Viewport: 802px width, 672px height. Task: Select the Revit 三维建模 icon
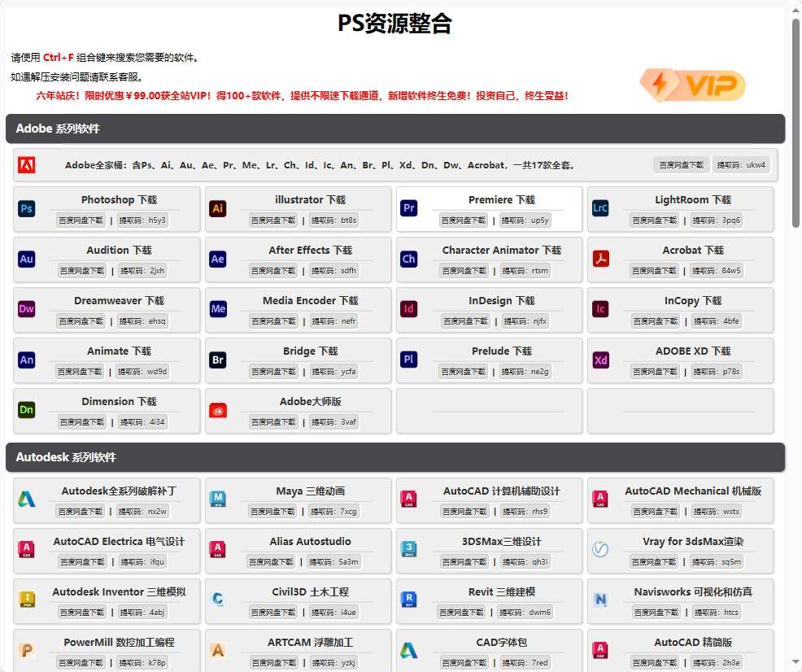tap(409, 600)
